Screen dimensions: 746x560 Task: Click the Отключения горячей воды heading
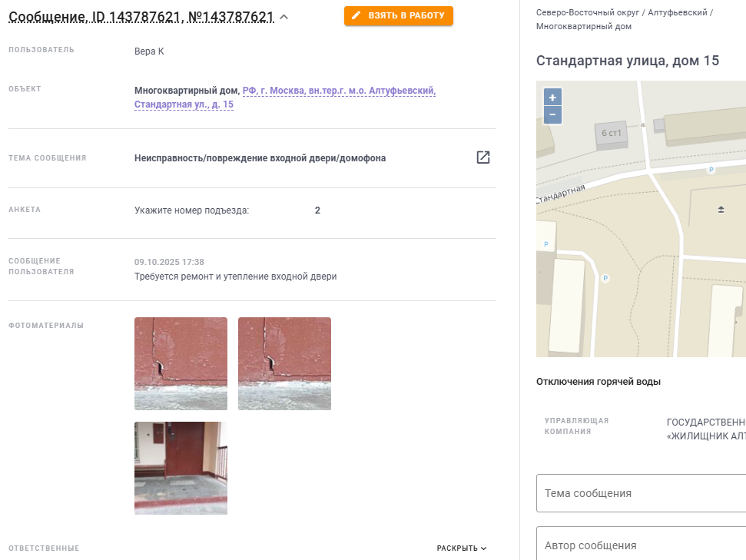point(598,382)
